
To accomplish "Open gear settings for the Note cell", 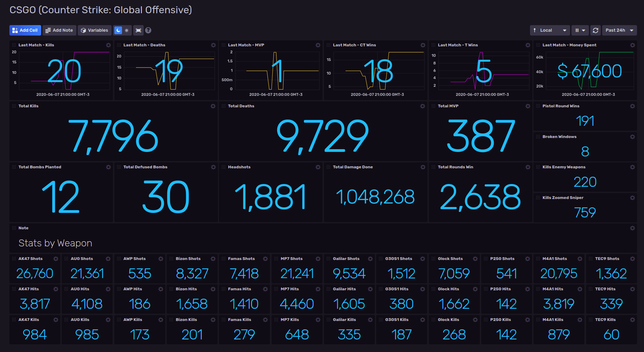I will pyautogui.click(x=632, y=228).
